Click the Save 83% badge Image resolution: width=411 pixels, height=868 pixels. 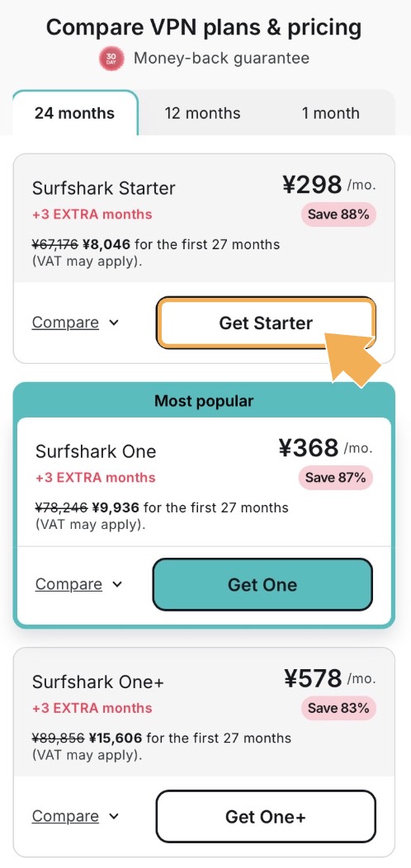338,708
